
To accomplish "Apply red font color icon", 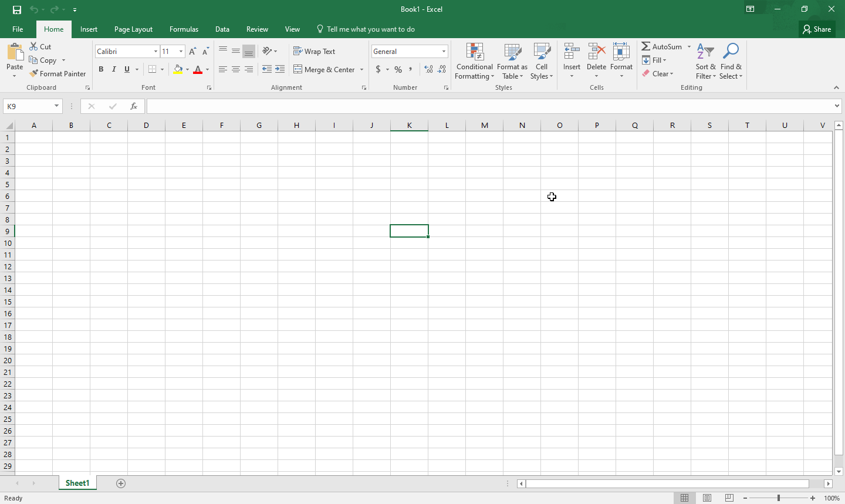I will [x=198, y=69].
